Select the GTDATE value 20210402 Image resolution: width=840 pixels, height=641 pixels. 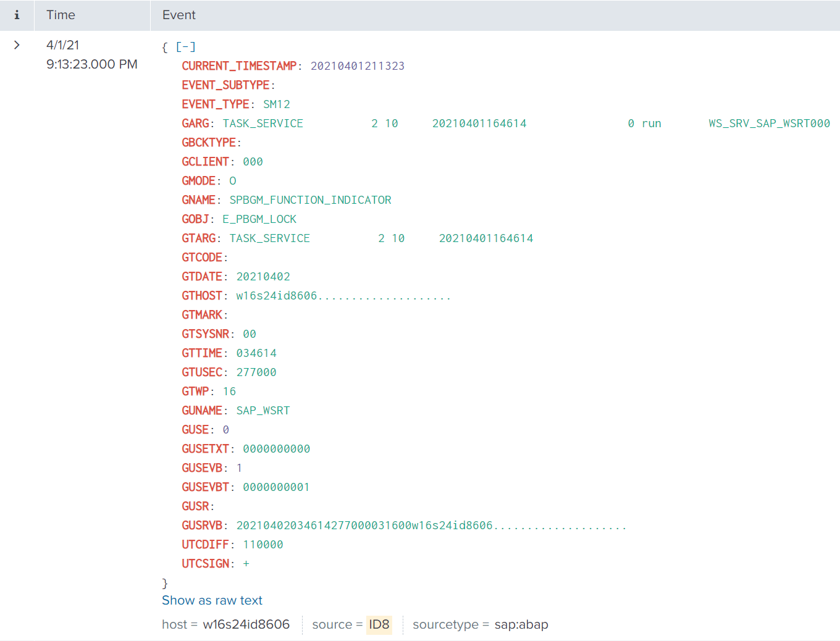[x=262, y=277]
